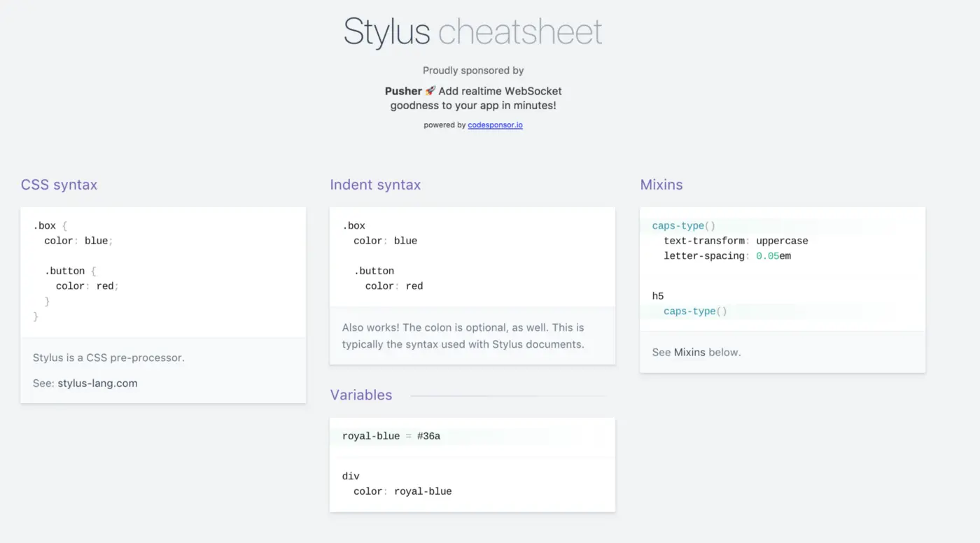Image resolution: width=980 pixels, height=543 pixels.
Task: Open the codesponsor.io sponsor link
Action: [x=495, y=125]
